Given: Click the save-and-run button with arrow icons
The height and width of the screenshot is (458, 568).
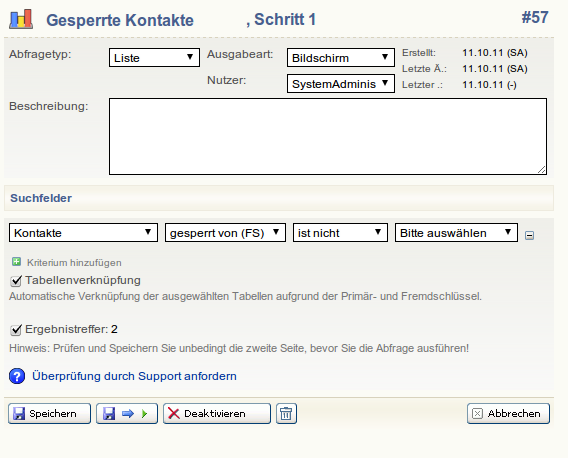Looking at the screenshot, I should (127, 413).
